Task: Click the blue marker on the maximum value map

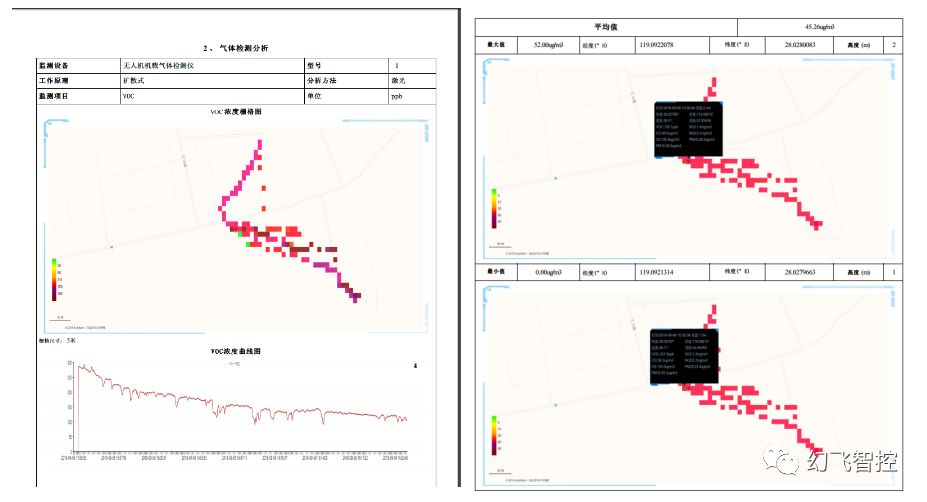Action: click(x=555, y=178)
